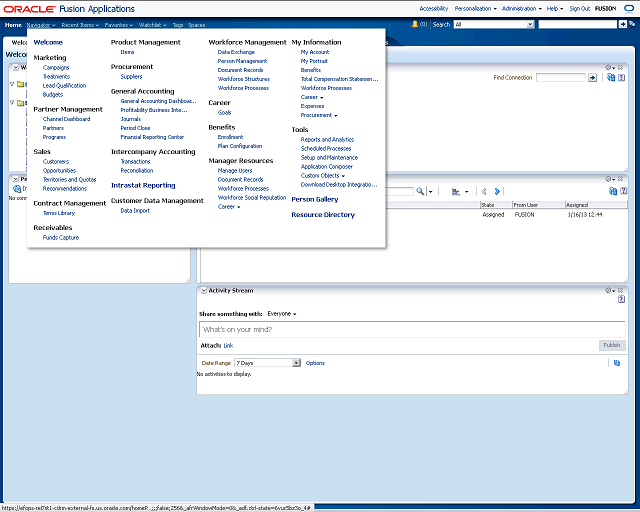Open the Recent Items menu
This screenshot has height=512, width=640.
80,25
